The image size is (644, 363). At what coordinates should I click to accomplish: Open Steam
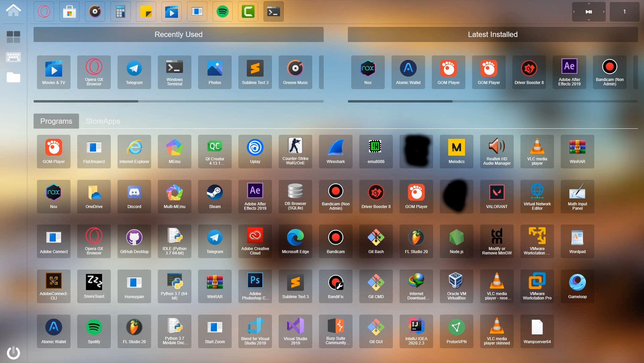pyautogui.click(x=215, y=197)
